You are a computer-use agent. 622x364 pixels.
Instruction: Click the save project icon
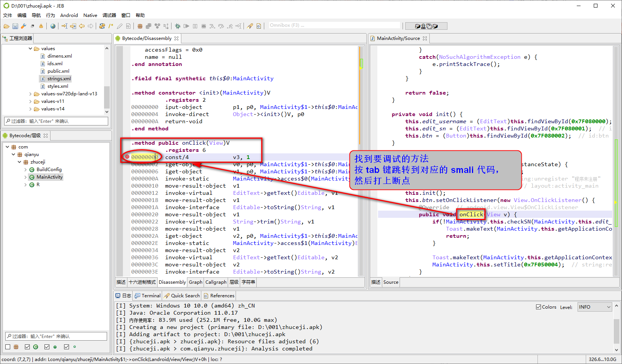click(15, 26)
